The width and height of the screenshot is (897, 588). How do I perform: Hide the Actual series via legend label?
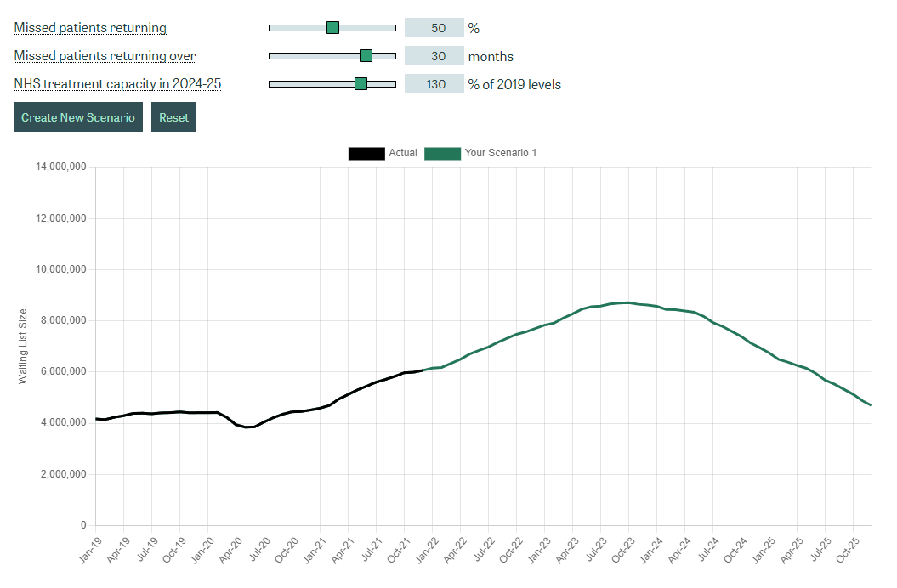pos(403,153)
